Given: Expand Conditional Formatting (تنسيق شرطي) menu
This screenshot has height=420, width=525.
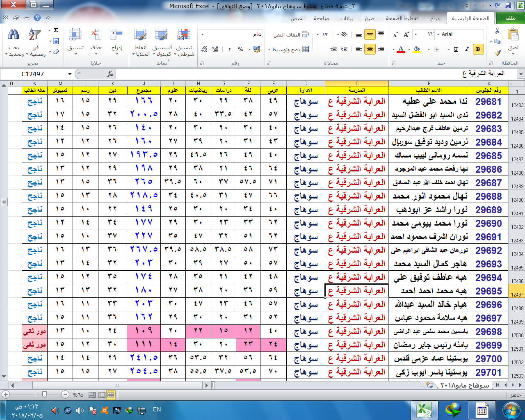Looking at the screenshot, I should click(x=184, y=43).
